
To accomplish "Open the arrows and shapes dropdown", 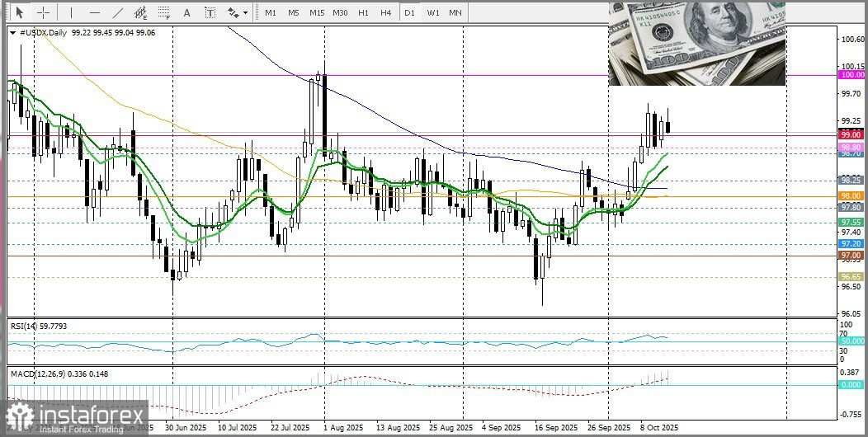I will pyautogui.click(x=238, y=12).
